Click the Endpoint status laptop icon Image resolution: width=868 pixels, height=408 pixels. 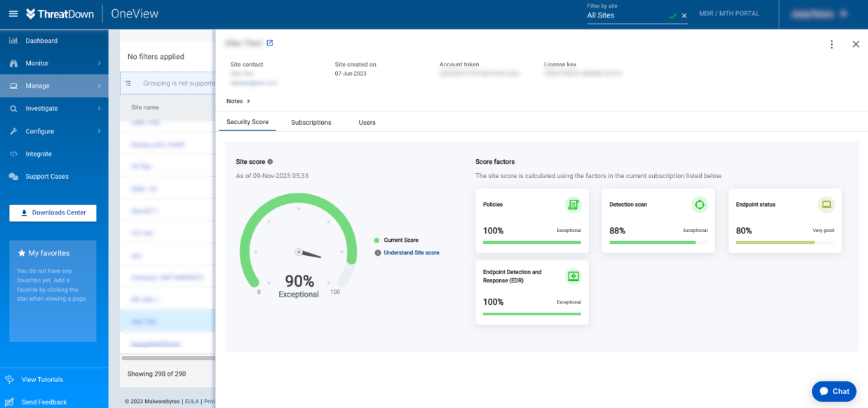826,205
